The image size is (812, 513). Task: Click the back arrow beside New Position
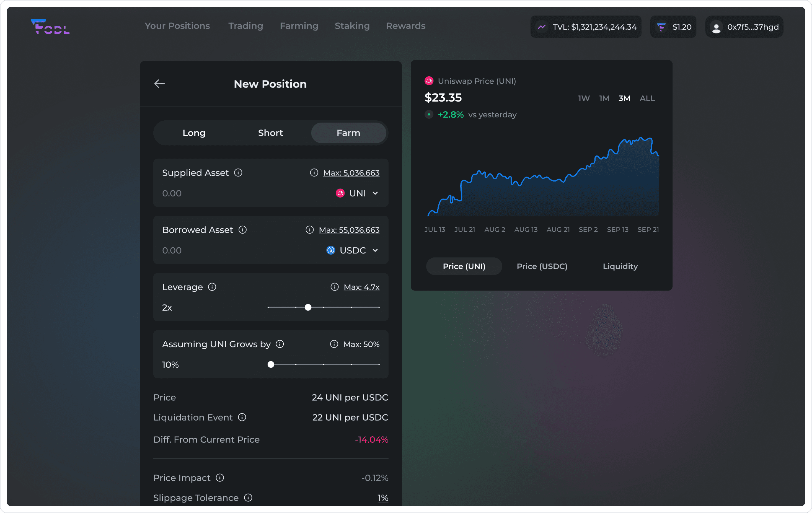tap(159, 84)
